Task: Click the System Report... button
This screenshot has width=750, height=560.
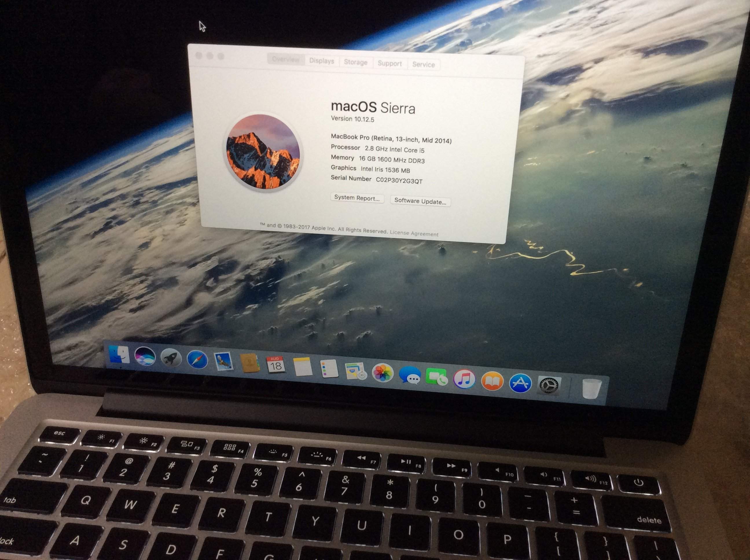Action: point(357,198)
